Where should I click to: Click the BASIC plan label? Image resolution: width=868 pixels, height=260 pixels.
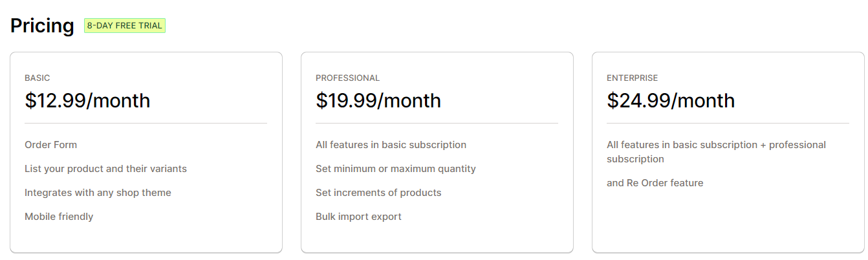38,78
